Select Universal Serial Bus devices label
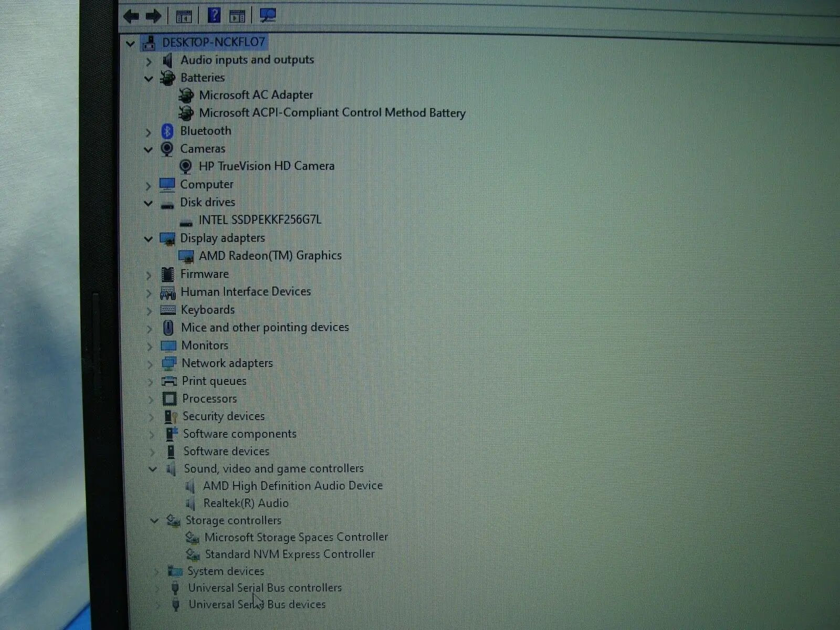 [x=257, y=604]
